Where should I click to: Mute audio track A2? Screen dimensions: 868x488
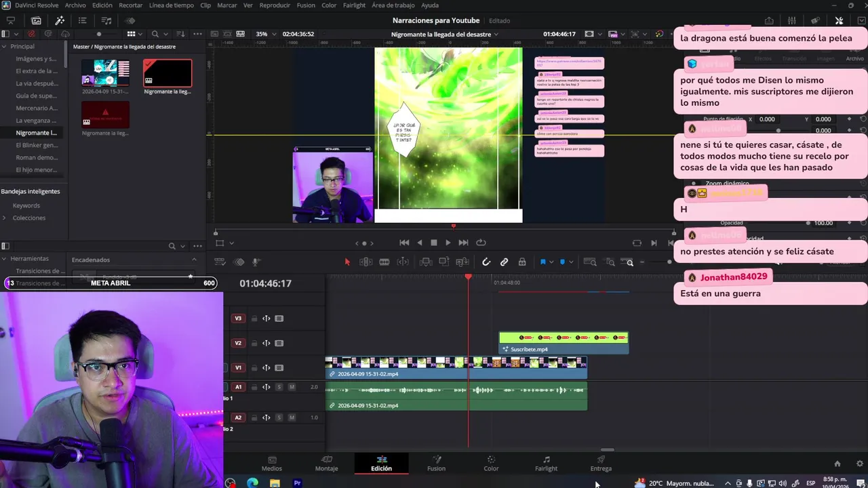tap(292, 418)
